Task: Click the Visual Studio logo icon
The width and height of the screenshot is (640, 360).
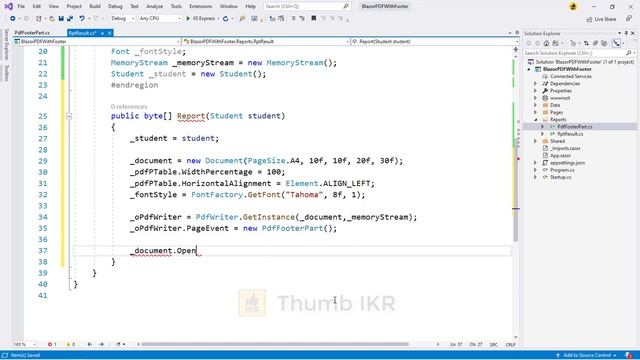Action: (x=8, y=6)
